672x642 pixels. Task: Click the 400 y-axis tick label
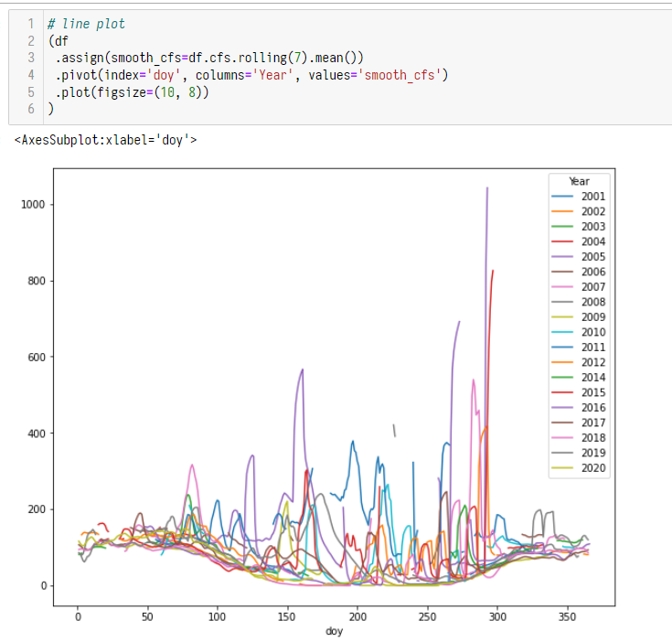pos(37,433)
